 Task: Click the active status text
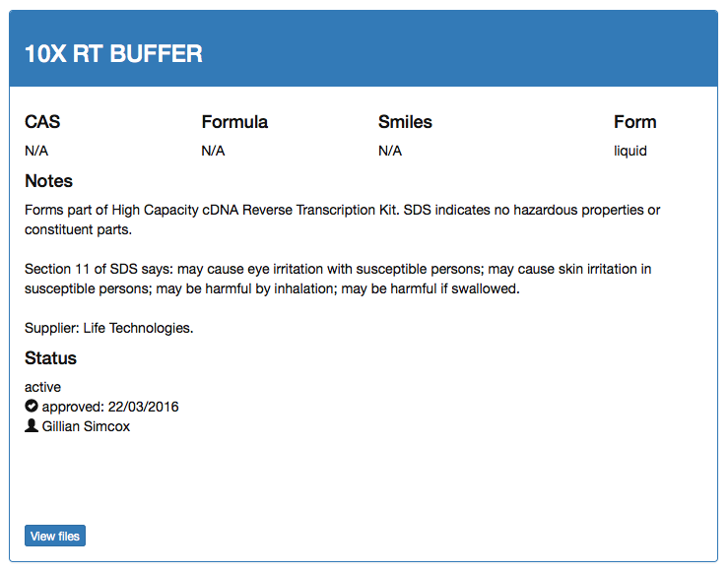pyautogui.click(x=42, y=387)
